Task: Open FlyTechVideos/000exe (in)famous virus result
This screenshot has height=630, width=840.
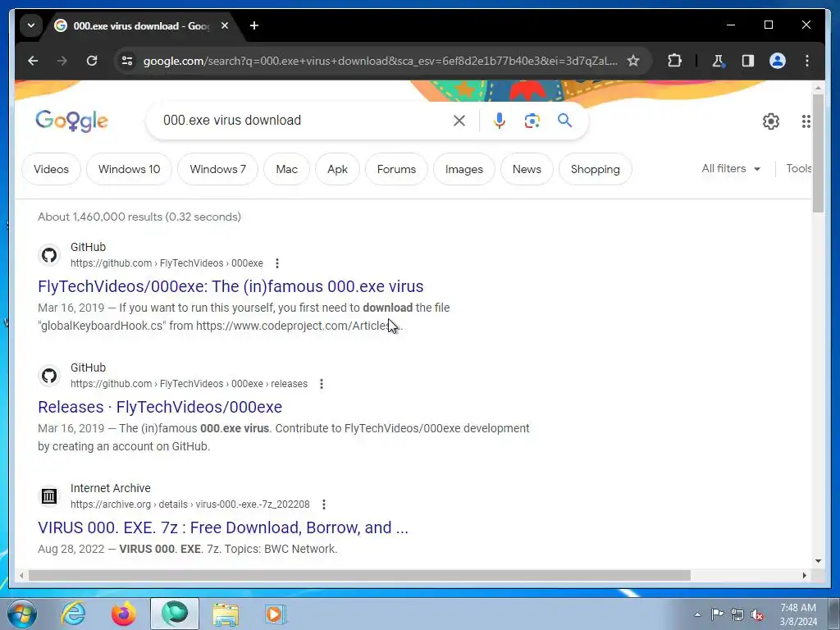Action: coord(231,286)
